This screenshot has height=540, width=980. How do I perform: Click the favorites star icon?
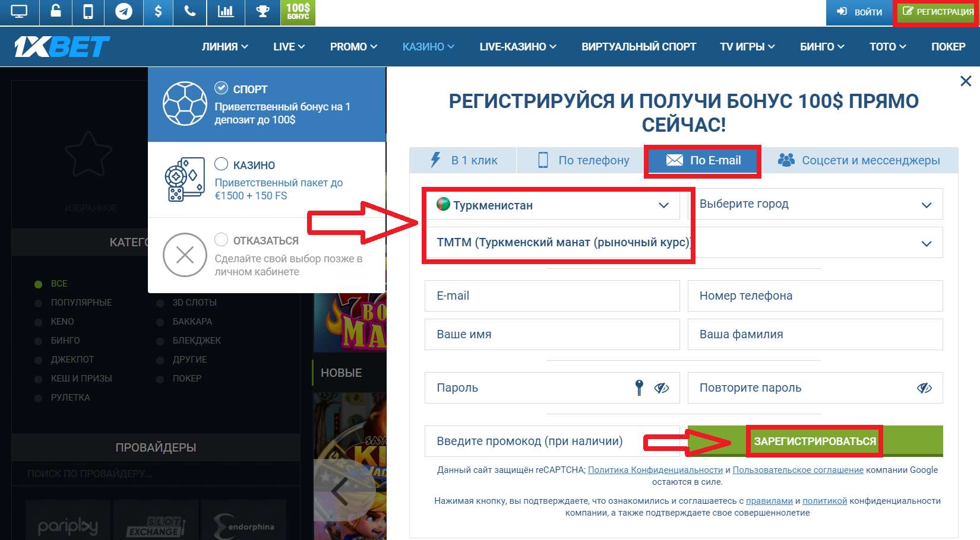88,154
